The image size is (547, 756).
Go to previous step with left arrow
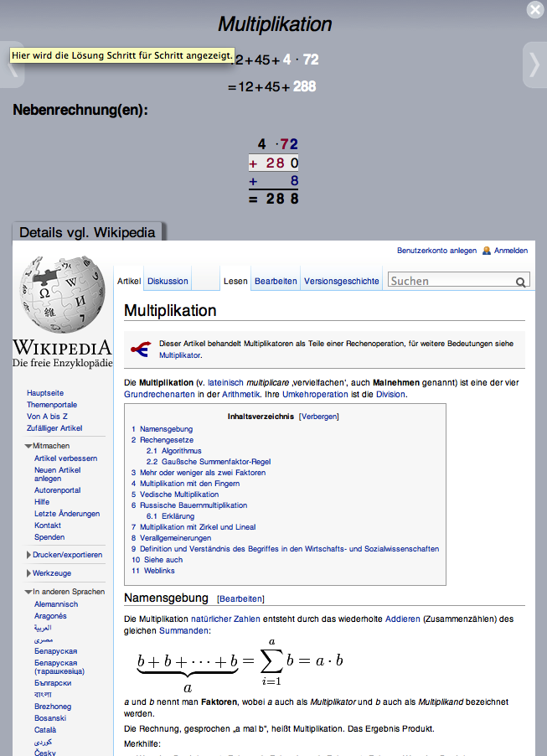pos(12,65)
